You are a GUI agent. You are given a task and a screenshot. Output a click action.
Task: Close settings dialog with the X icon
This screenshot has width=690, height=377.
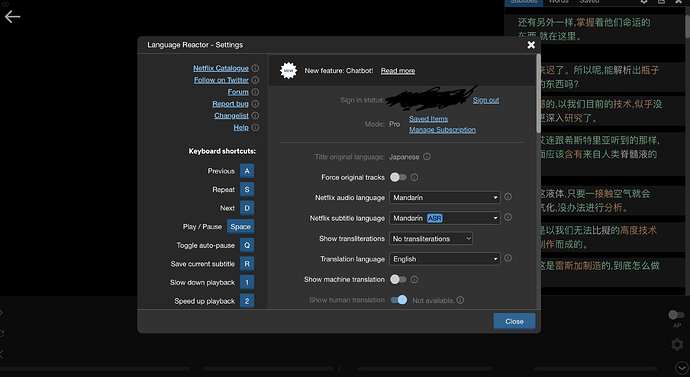click(x=531, y=45)
